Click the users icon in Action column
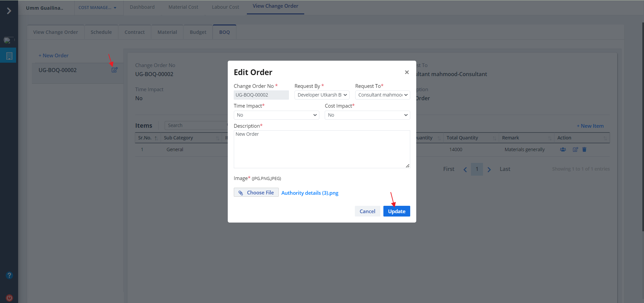Viewport: 644px width, 303px height. (563, 149)
